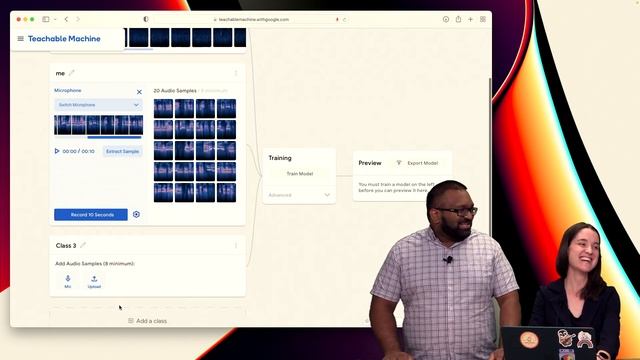The width and height of the screenshot is (640, 360).
Task: Click the privacy shield icon in Safari
Action: coord(146,19)
